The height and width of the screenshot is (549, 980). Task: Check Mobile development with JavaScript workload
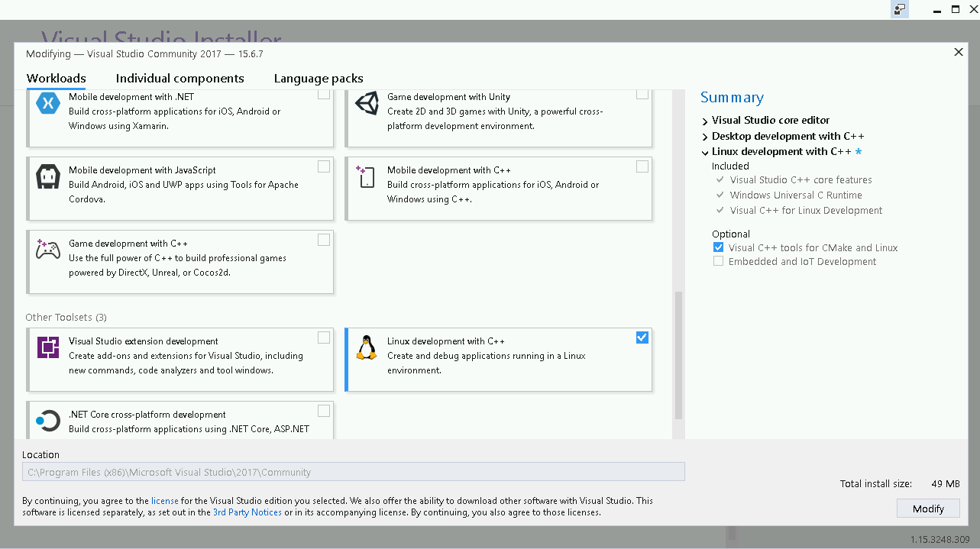pos(324,166)
